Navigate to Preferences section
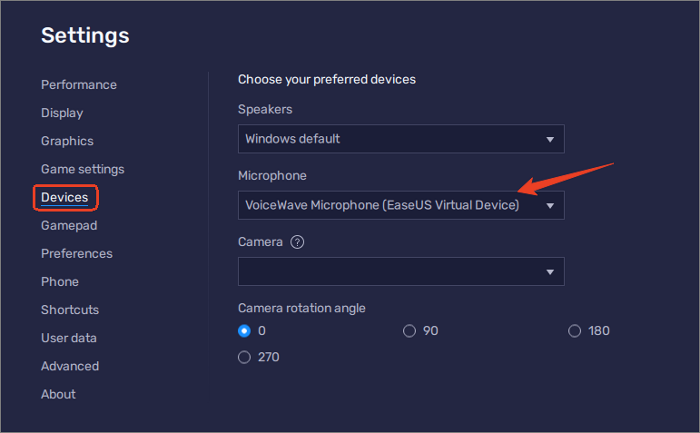 [77, 254]
